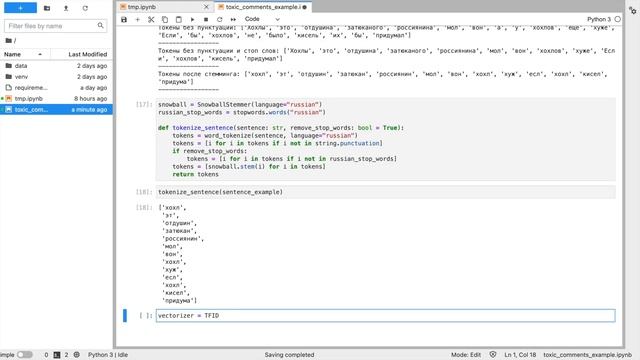Click the vectorizer = TFID input cell
Viewport: 640px width, 360px height.
tap(385, 316)
